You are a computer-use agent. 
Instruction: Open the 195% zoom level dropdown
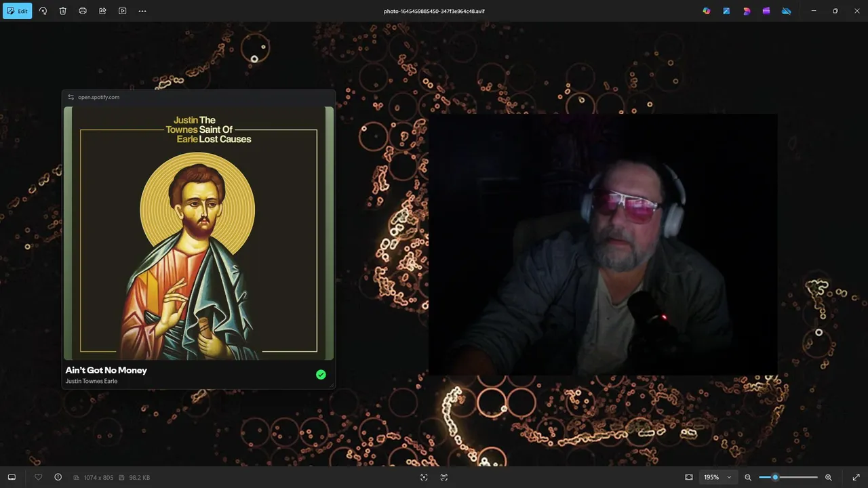point(717,477)
